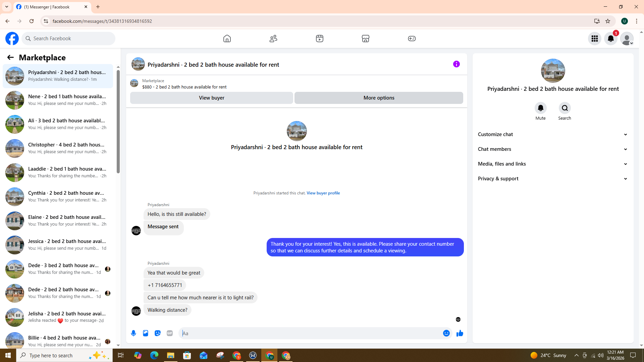Open Facebook notifications bell

[610, 39]
